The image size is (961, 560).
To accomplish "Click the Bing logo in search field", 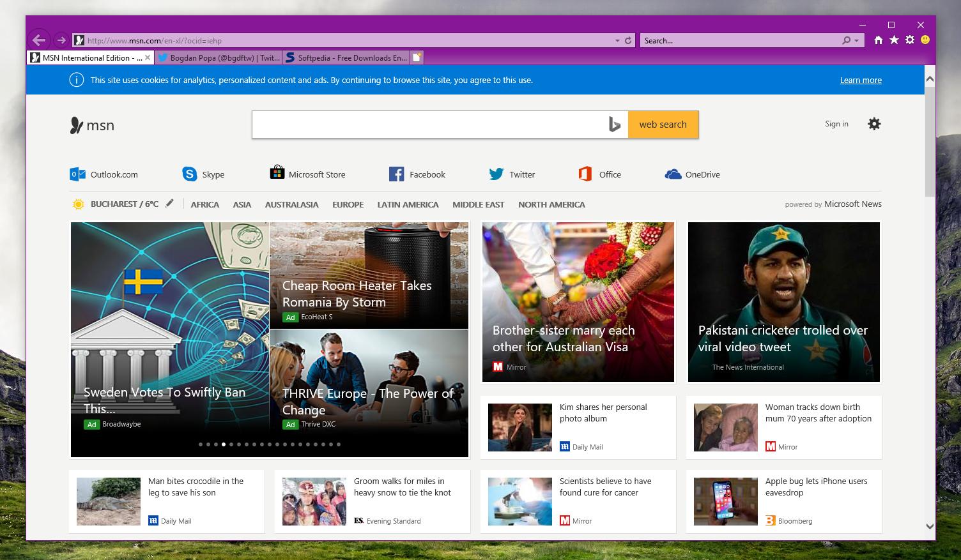I will pos(615,125).
